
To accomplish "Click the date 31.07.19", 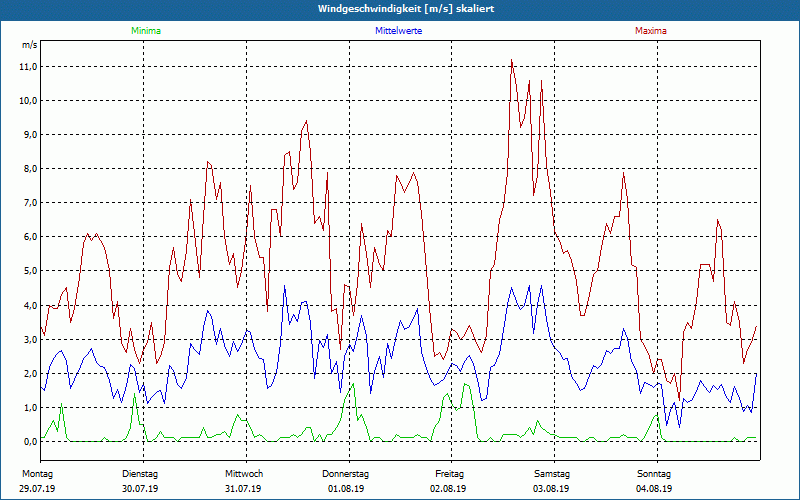I will tap(243, 489).
